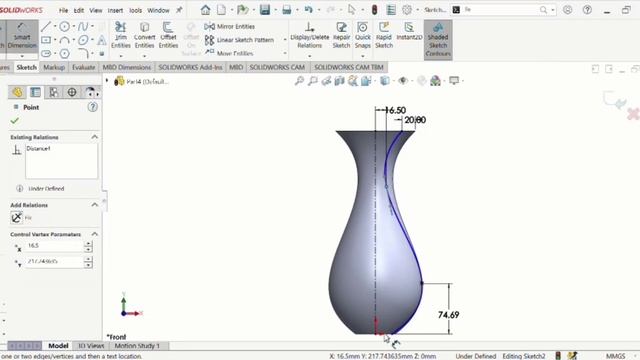This screenshot has width=640, height=360.
Task: Click Repair Sketch tool
Action: click(x=341, y=35)
